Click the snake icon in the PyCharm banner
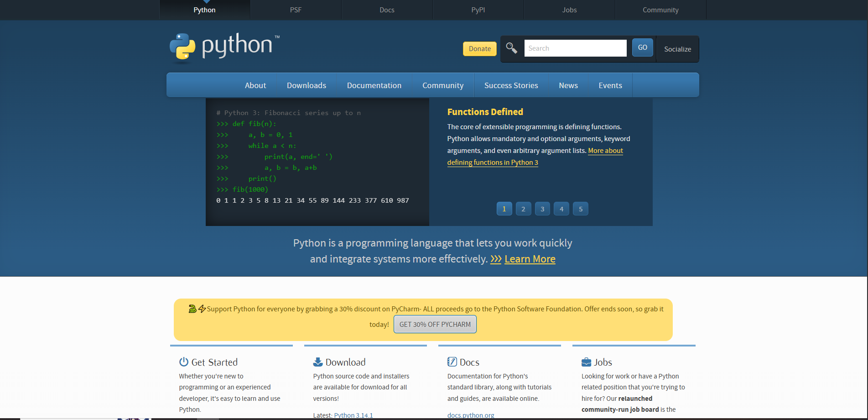The image size is (868, 420). pyautogui.click(x=192, y=309)
